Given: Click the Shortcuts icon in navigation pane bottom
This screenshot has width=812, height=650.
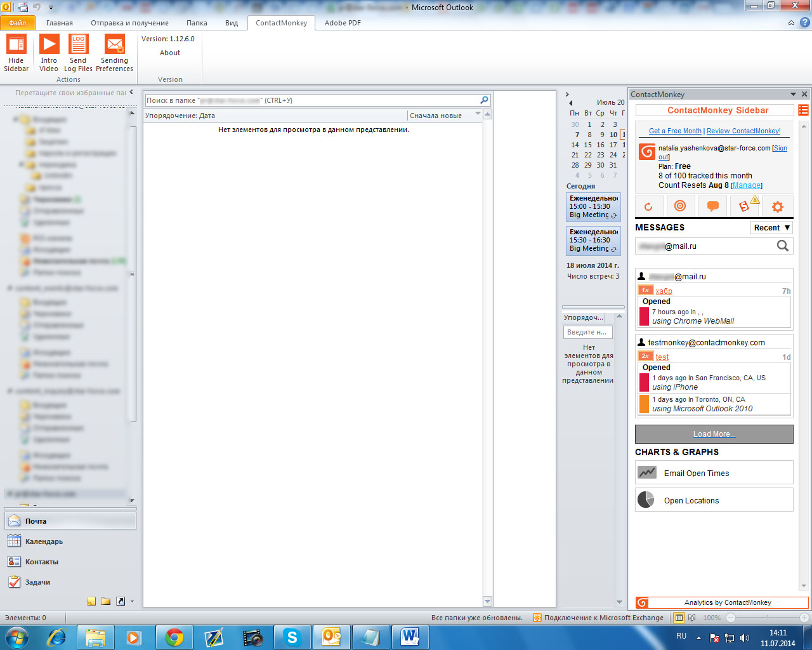Looking at the screenshot, I should tap(121, 601).
